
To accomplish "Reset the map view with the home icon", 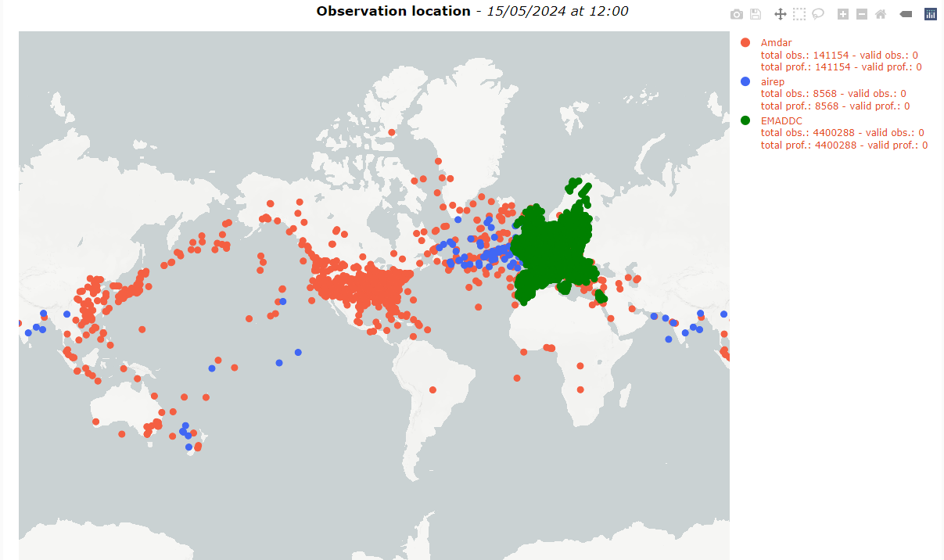I will (x=881, y=14).
